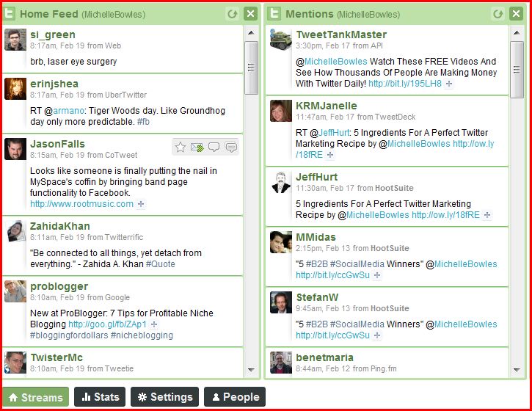Open the Streams tab
Image resolution: width=532 pixels, height=411 pixels.
pyautogui.click(x=36, y=397)
